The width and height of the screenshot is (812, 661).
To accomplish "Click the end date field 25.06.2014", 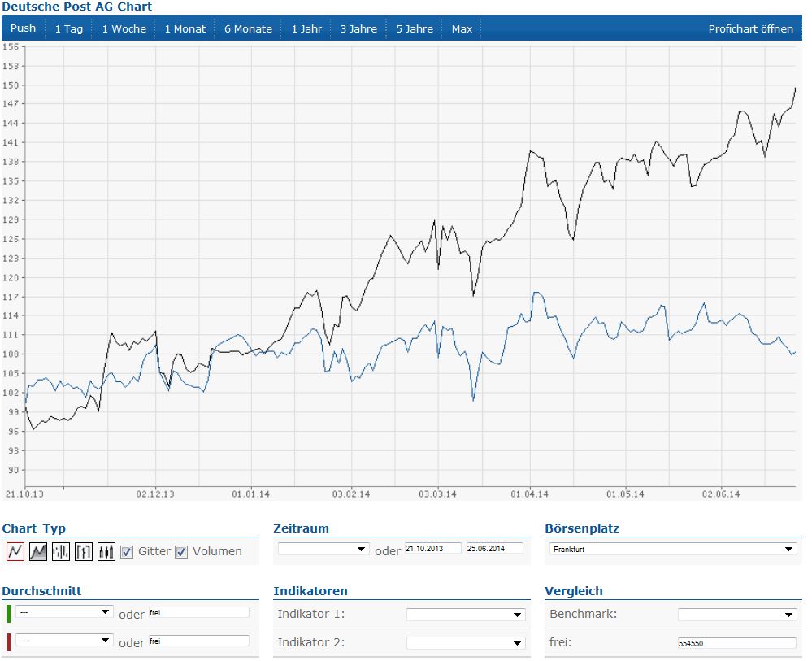I will [494, 548].
